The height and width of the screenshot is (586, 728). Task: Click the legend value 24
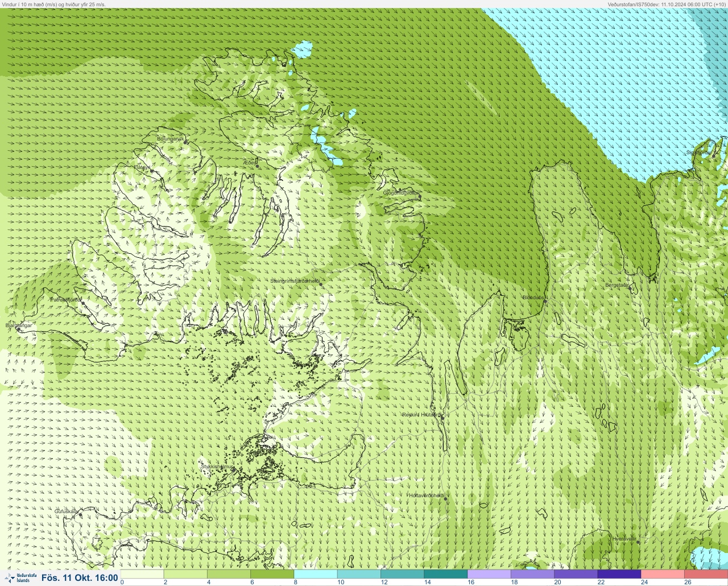click(644, 582)
